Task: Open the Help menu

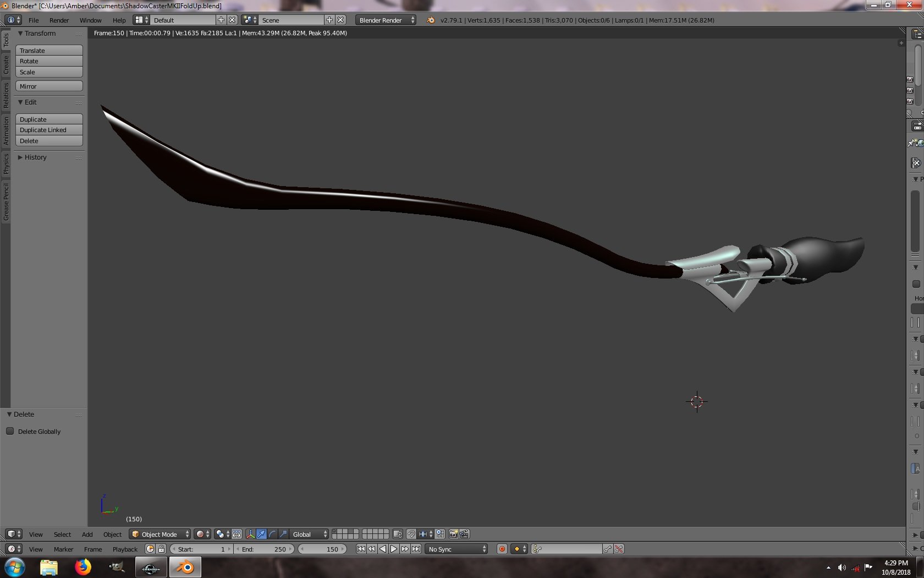Action: (119, 20)
